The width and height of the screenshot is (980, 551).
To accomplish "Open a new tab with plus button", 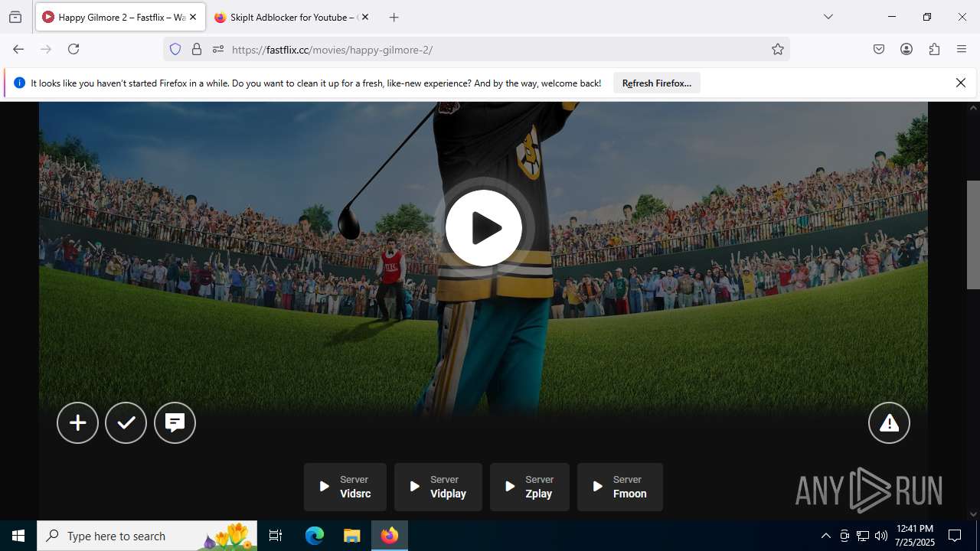I will tap(394, 17).
